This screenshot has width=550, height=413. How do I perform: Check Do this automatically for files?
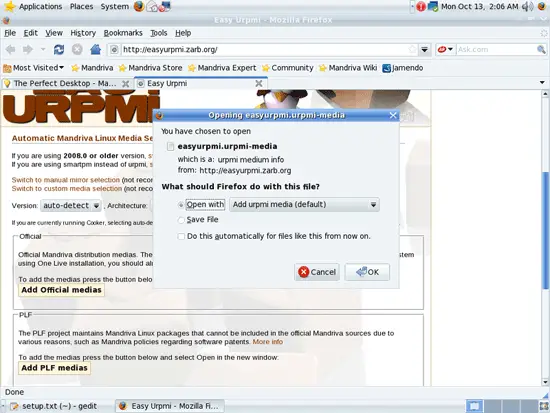pyautogui.click(x=181, y=237)
